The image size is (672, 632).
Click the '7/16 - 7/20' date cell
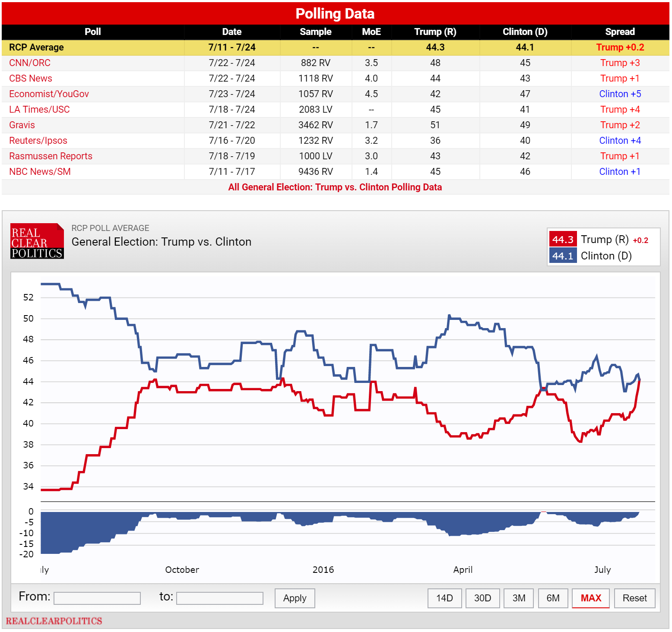pyautogui.click(x=232, y=141)
